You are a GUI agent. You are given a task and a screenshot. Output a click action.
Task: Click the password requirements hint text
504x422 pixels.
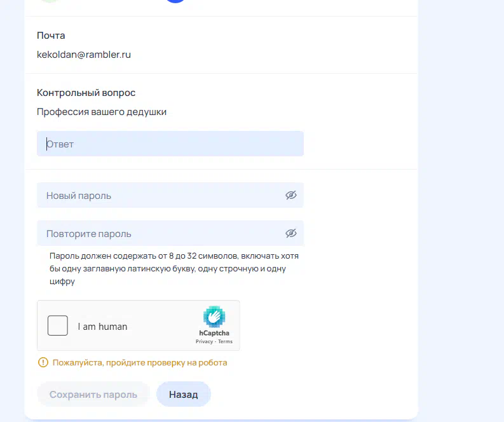(174, 268)
